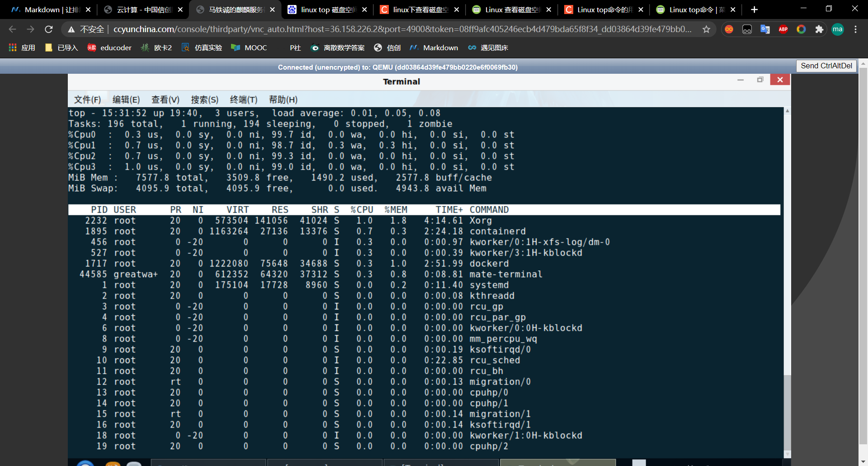Select the containerd process row
Viewport: 868px width, 466px height.
424,231
